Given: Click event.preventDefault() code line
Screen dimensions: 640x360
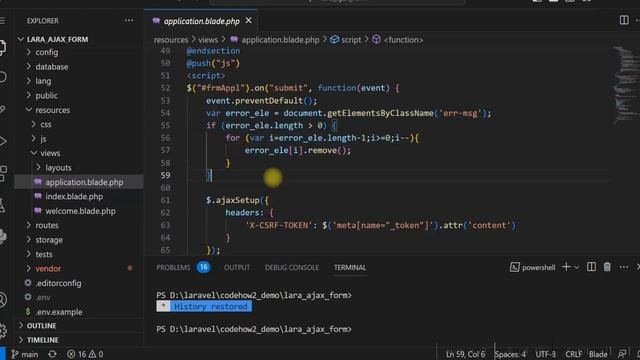Looking at the screenshot, I should [x=261, y=100].
